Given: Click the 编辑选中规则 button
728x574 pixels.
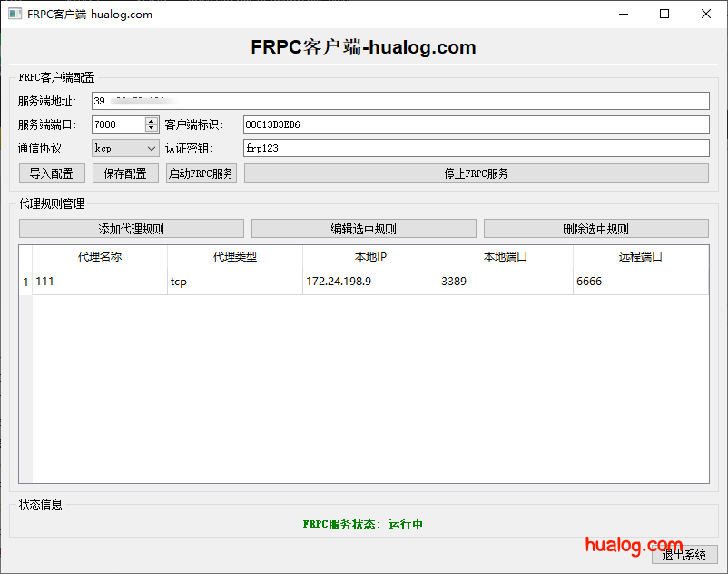Looking at the screenshot, I should (x=362, y=228).
